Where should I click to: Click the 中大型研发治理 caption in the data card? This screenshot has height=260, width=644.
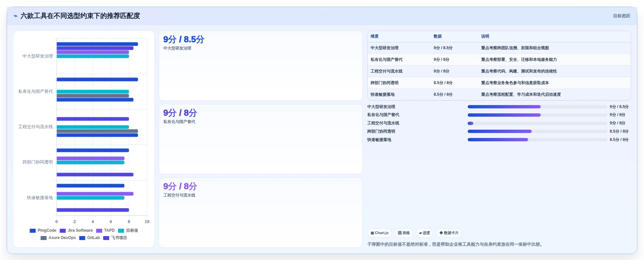[x=177, y=48]
